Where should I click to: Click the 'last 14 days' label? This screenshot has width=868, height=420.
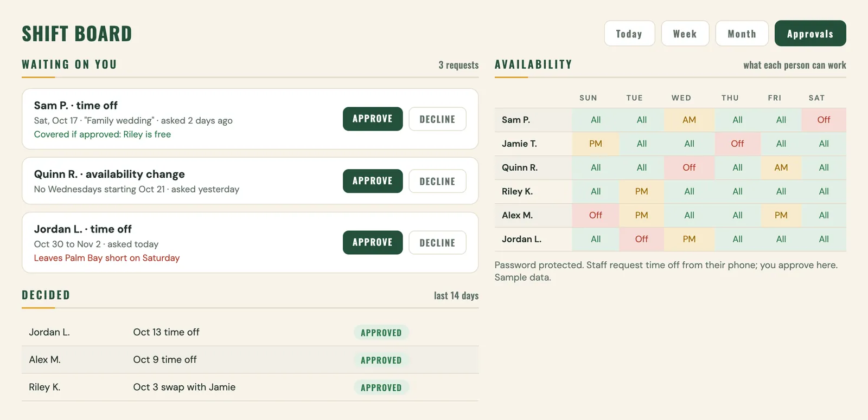(x=456, y=295)
